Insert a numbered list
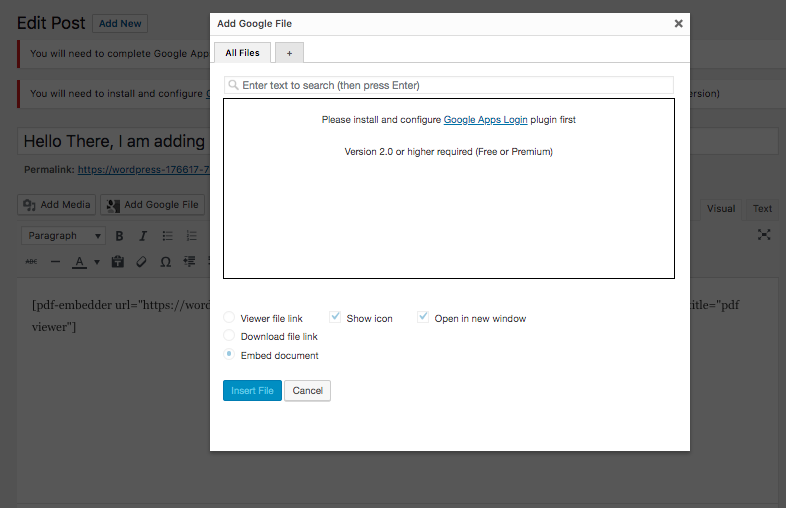This screenshot has height=508, width=786. coord(191,236)
